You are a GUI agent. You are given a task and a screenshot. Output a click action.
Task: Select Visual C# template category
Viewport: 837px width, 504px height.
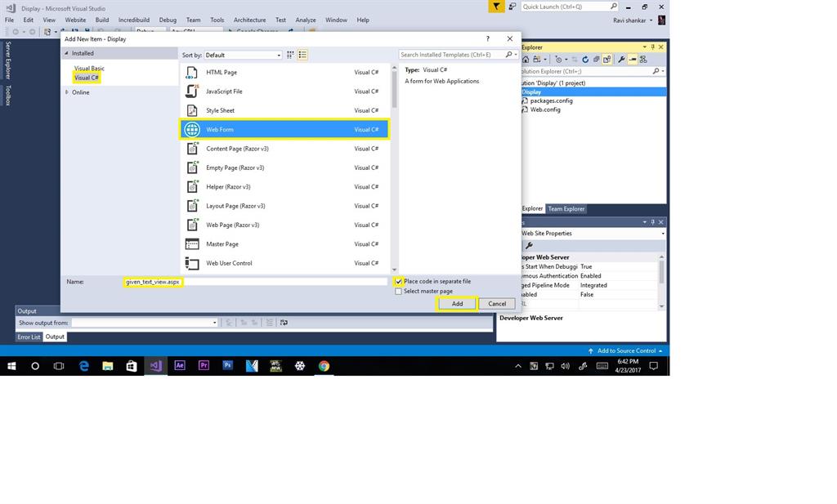[87, 78]
